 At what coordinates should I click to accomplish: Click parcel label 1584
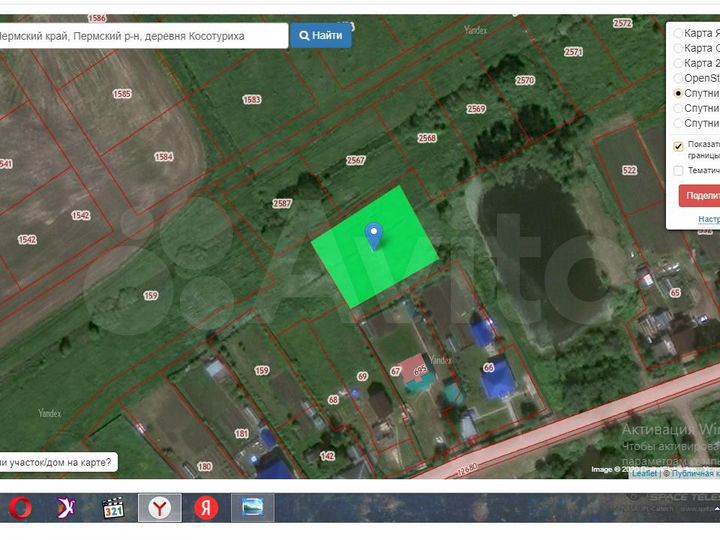point(164,157)
